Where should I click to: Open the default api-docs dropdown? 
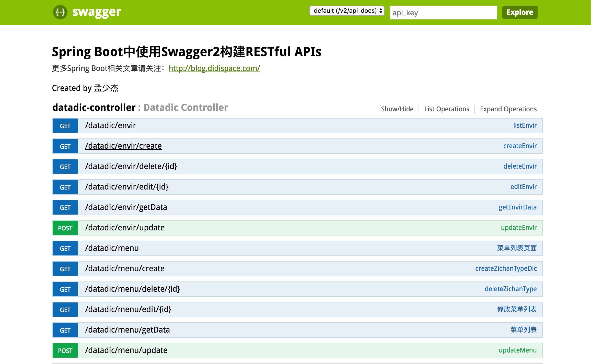coord(347,11)
